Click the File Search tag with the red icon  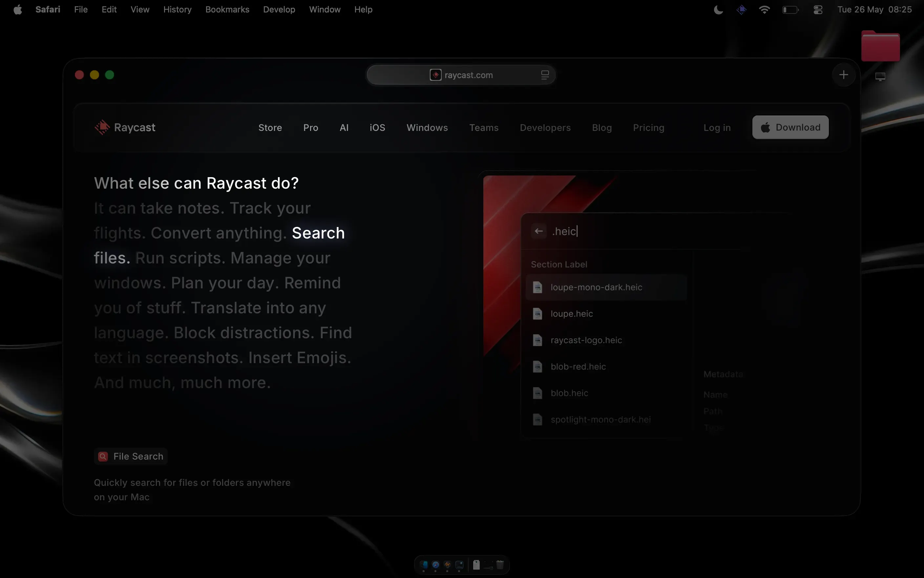pyautogui.click(x=131, y=456)
